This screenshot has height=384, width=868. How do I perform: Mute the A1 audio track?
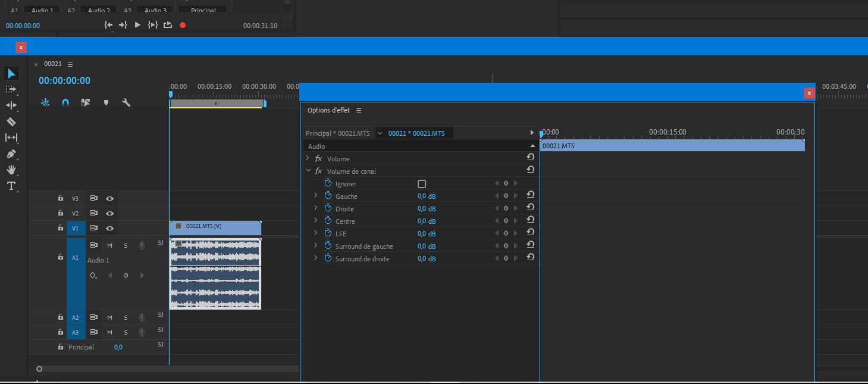[109, 245]
